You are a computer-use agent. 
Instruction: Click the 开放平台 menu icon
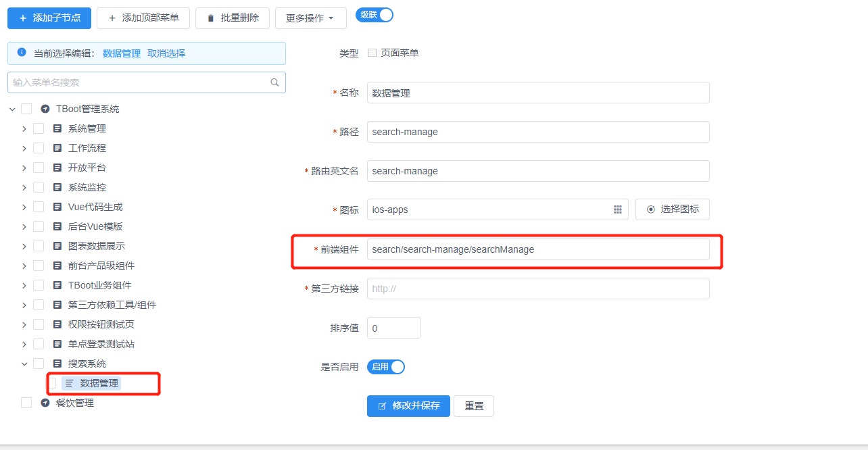(57, 168)
